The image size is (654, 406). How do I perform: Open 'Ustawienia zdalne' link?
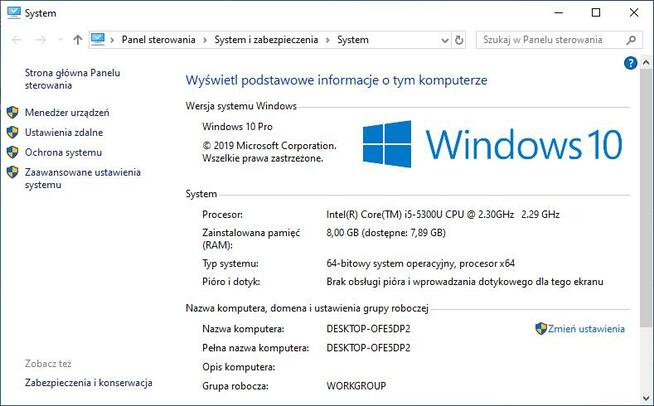pos(64,133)
